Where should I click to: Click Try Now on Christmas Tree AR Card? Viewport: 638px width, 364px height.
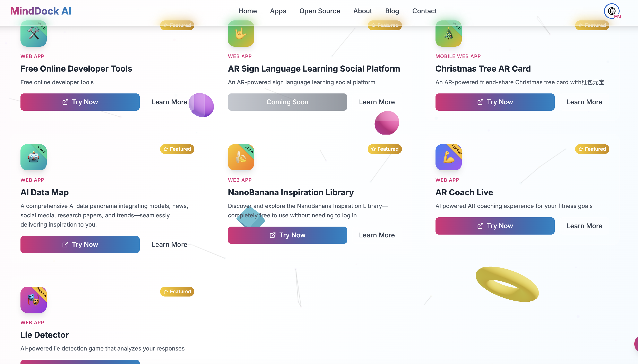[495, 102]
